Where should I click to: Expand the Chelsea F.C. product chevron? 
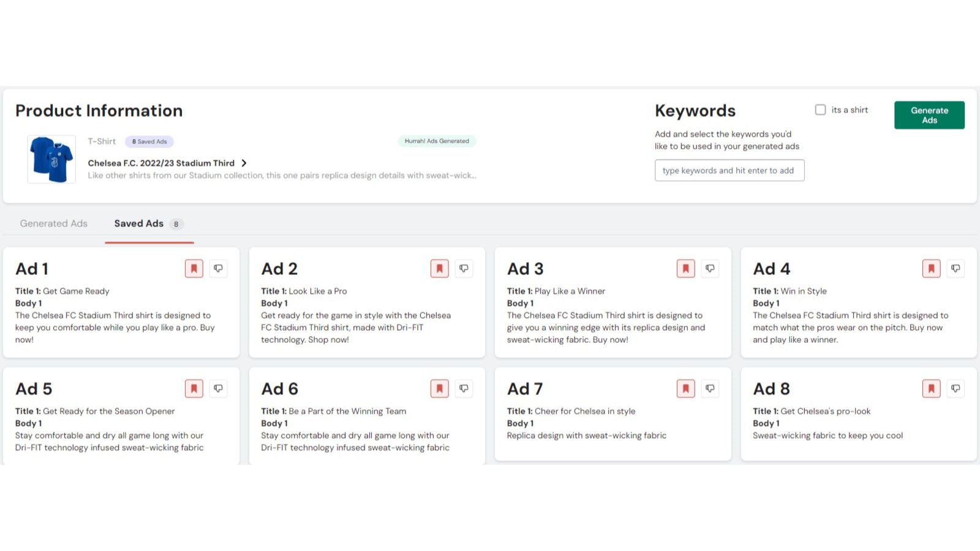tap(244, 163)
